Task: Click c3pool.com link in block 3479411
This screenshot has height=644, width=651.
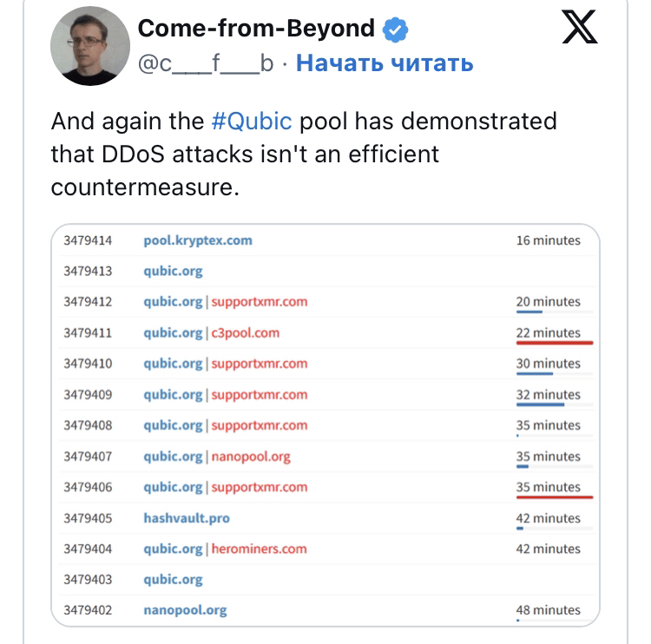Action: coord(246,333)
